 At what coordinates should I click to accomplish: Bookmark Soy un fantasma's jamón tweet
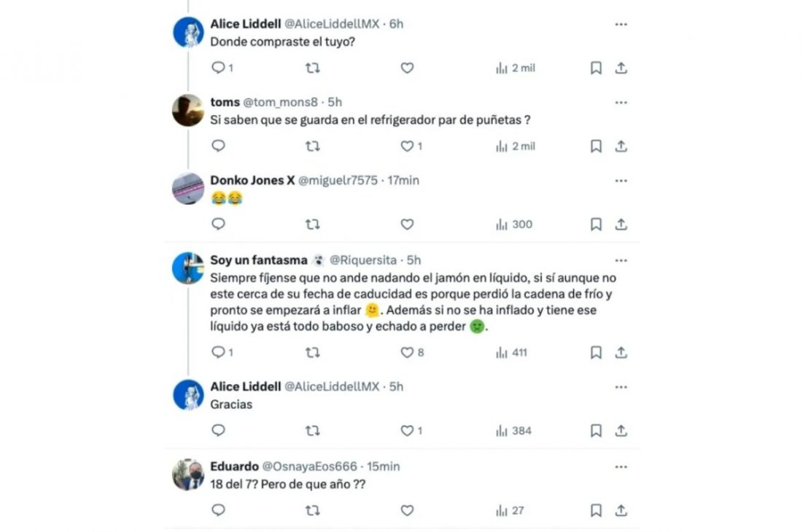click(596, 353)
